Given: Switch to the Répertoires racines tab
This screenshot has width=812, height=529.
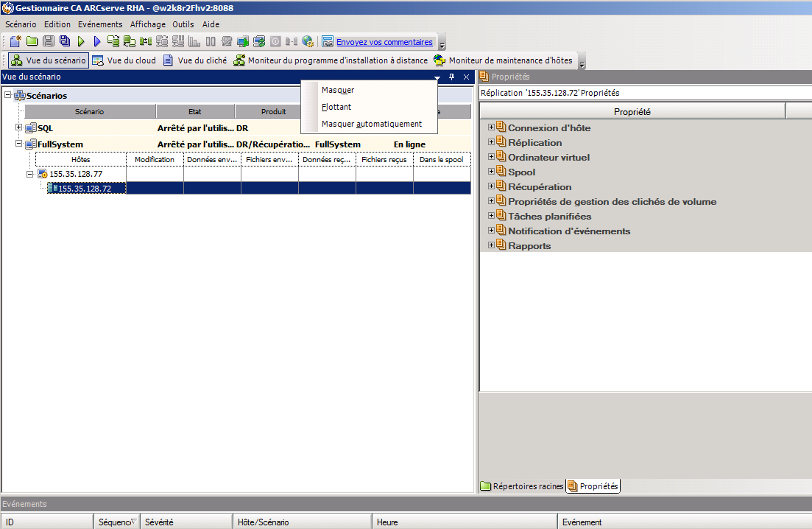Looking at the screenshot, I should coord(522,486).
